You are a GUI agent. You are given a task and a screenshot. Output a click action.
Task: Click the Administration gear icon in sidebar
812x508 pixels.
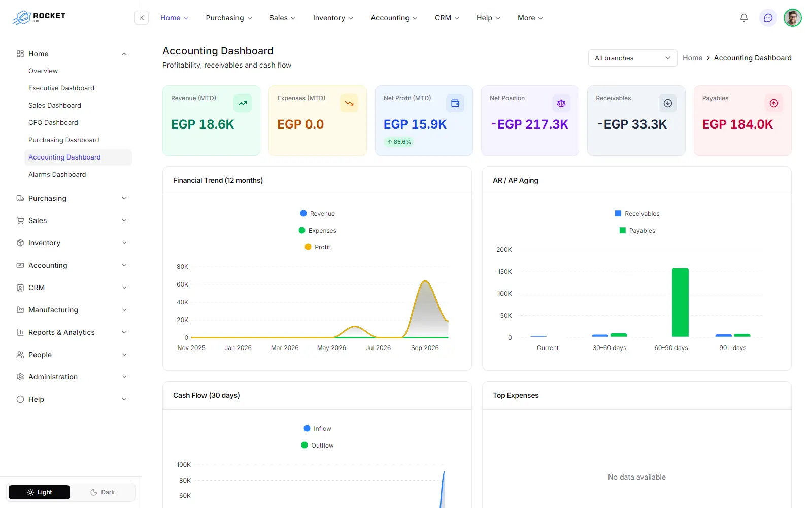20,377
